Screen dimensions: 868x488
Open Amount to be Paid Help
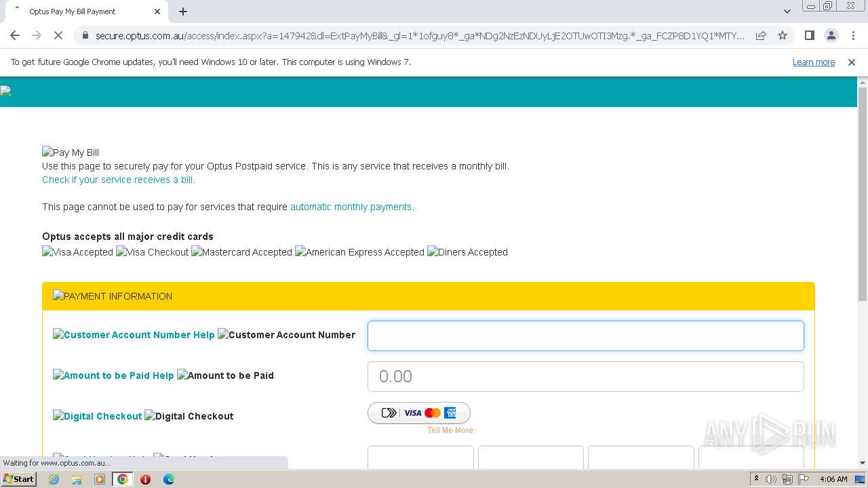point(113,375)
